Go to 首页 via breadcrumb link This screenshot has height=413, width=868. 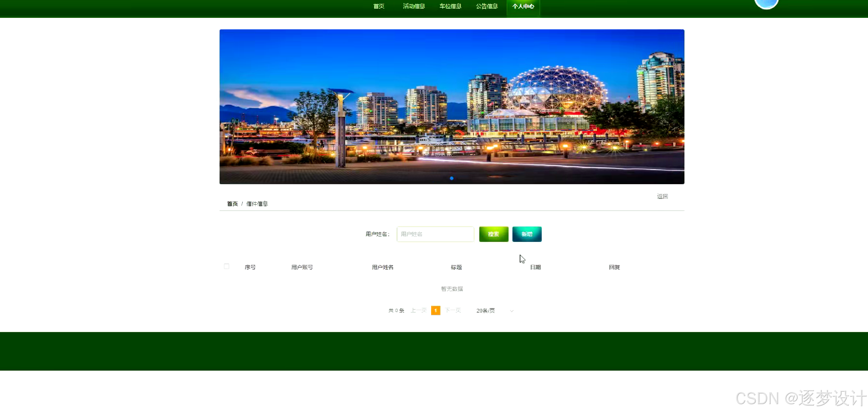(232, 204)
